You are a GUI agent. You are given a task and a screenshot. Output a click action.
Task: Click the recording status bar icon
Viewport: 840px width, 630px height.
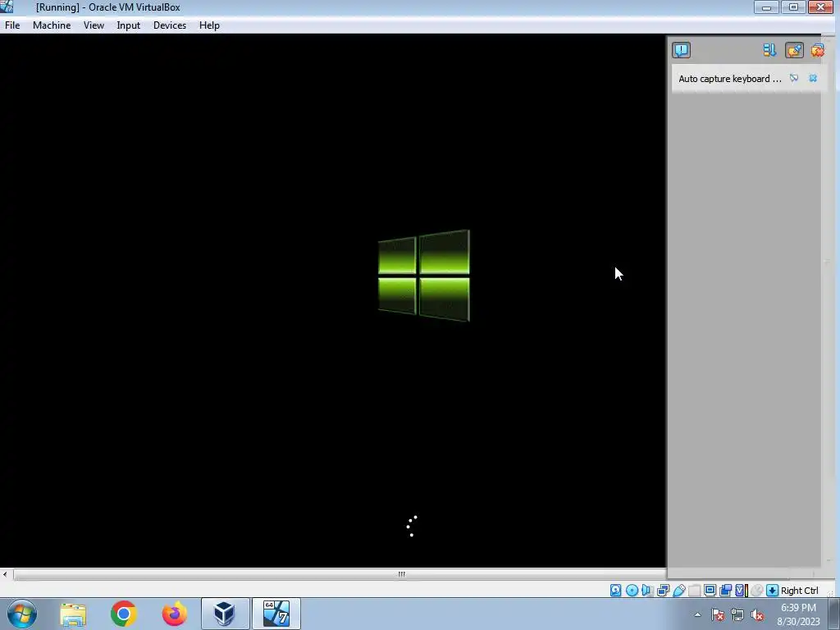pyautogui.click(x=726, y=591)
